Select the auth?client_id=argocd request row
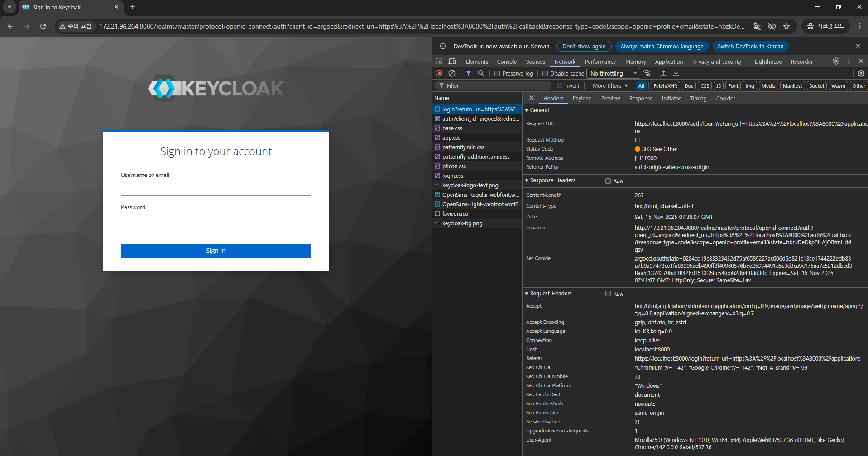The image size is (868, 456). click(x=477, y=119)
